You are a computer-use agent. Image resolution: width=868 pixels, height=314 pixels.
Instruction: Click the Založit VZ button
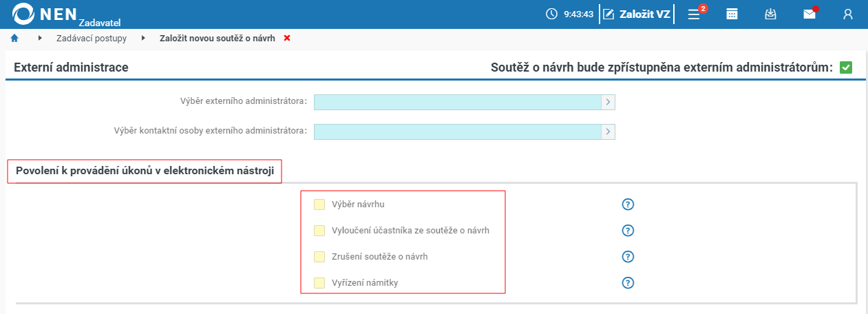tap(637, 14)
